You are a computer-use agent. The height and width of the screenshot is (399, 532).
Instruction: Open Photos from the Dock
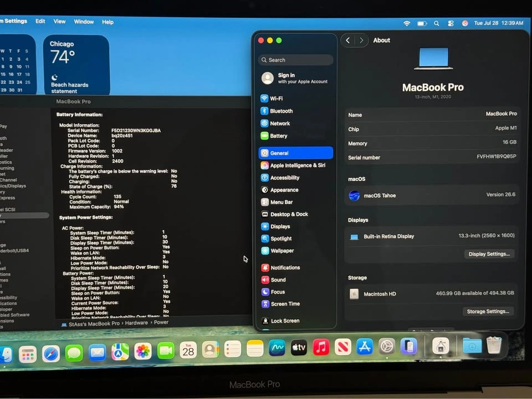click(143, 351)
